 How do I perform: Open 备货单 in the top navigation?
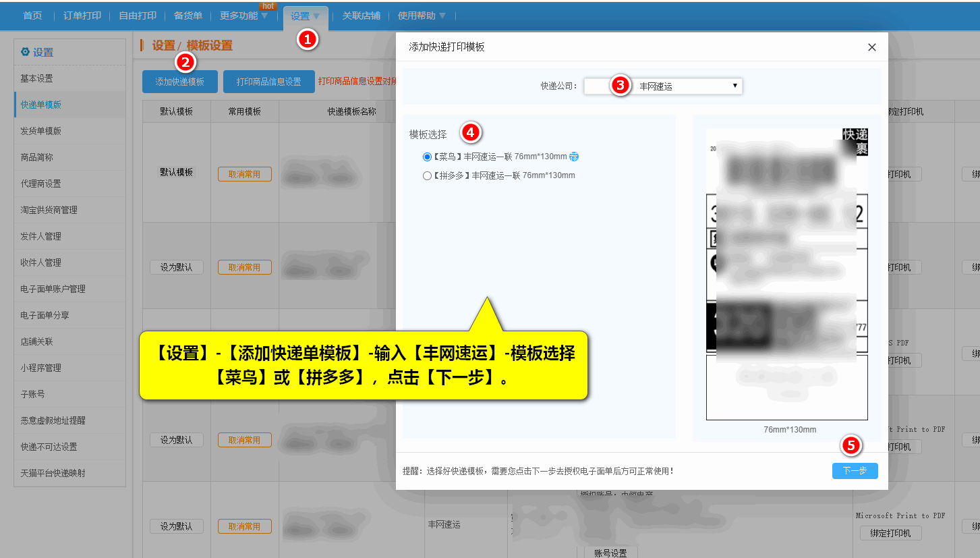[x=188, y=16]
